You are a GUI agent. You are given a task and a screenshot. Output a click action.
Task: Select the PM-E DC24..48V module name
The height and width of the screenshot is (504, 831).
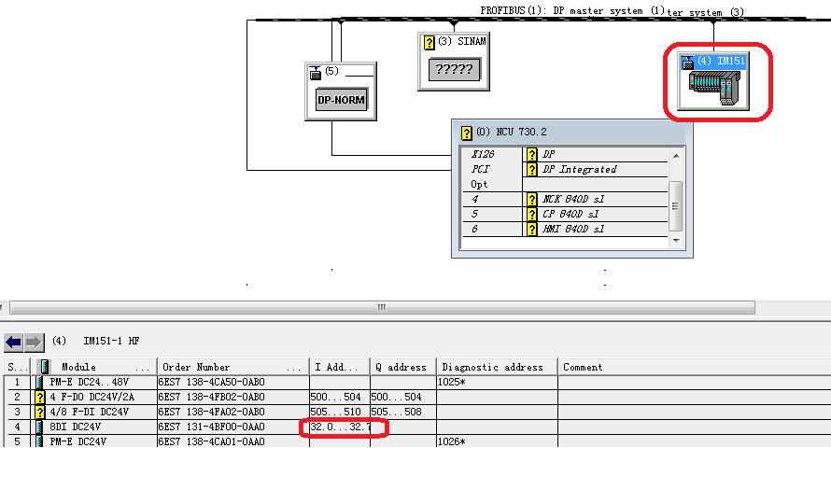pos(89,382)
